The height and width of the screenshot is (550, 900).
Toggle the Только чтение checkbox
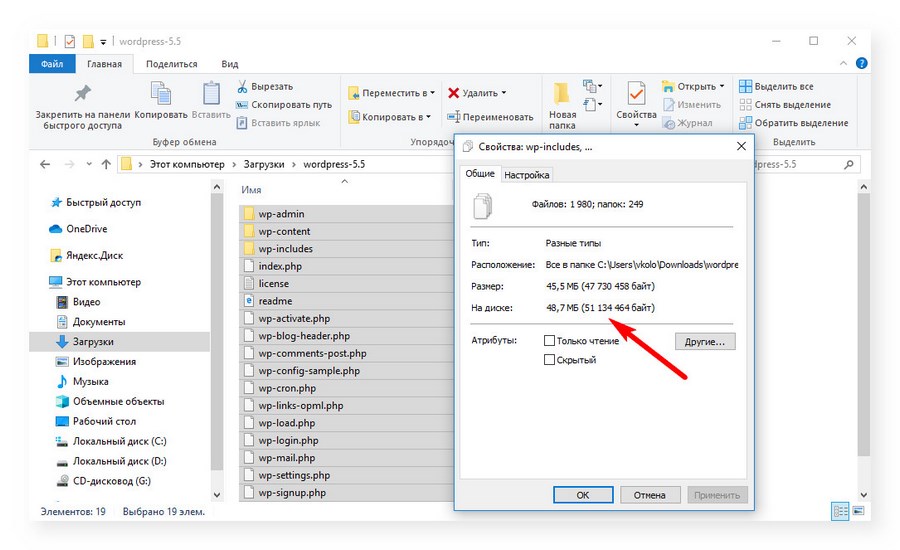pyautogui.click(x=549, y=341)
